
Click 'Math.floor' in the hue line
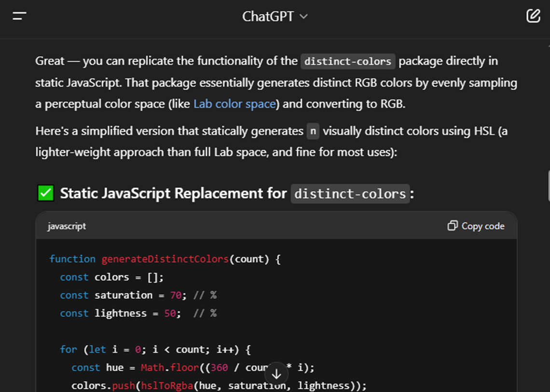tap(170, 367)
